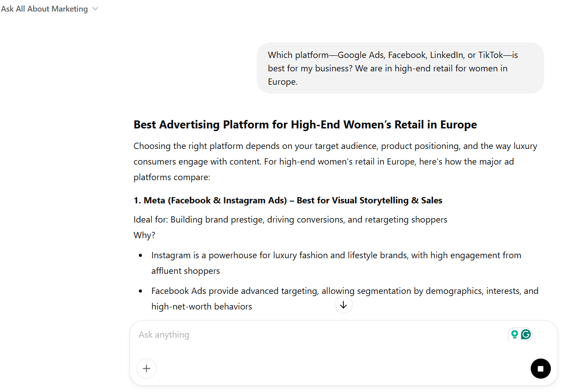Click the Facebook Ads provide advanced targeting bullet

[x=345, y=291]
